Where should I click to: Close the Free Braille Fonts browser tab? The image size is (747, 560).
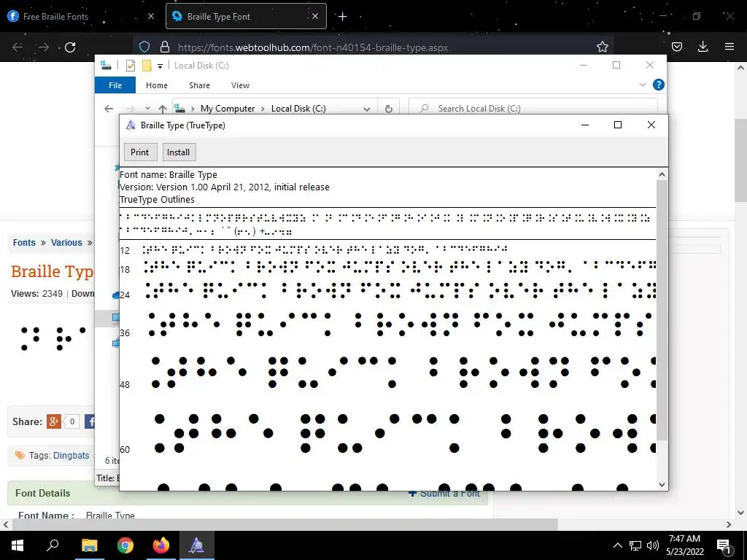click(151, 16)
